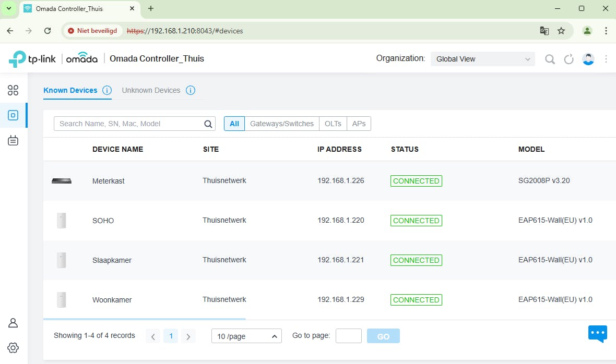Click the browser address bar URL
This screenshot has width=616, height=364.
(185, 31)
